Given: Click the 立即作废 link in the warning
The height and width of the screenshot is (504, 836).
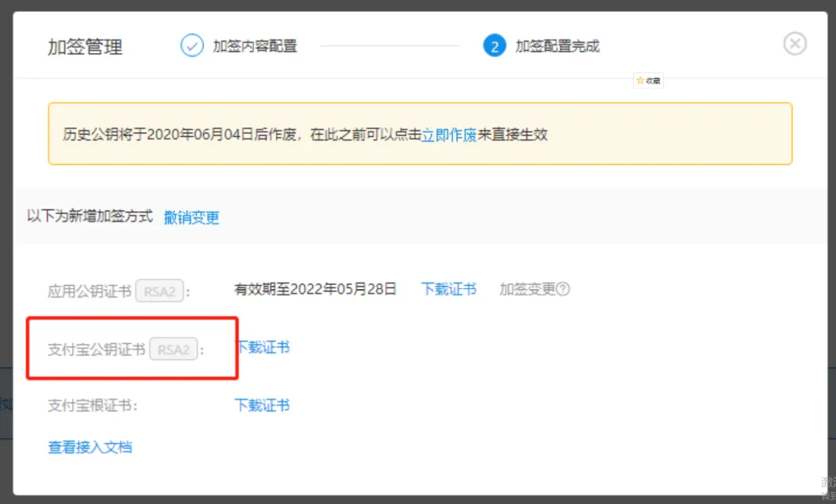Looking at the screenshot, I should (449, 135).
